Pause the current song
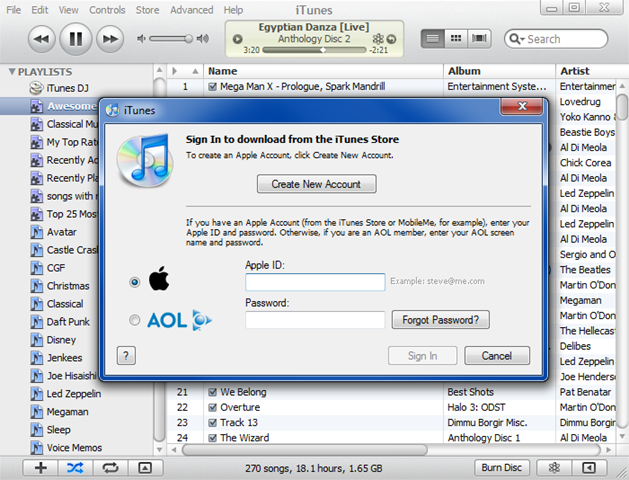629x480 pixels. [76, 39]
